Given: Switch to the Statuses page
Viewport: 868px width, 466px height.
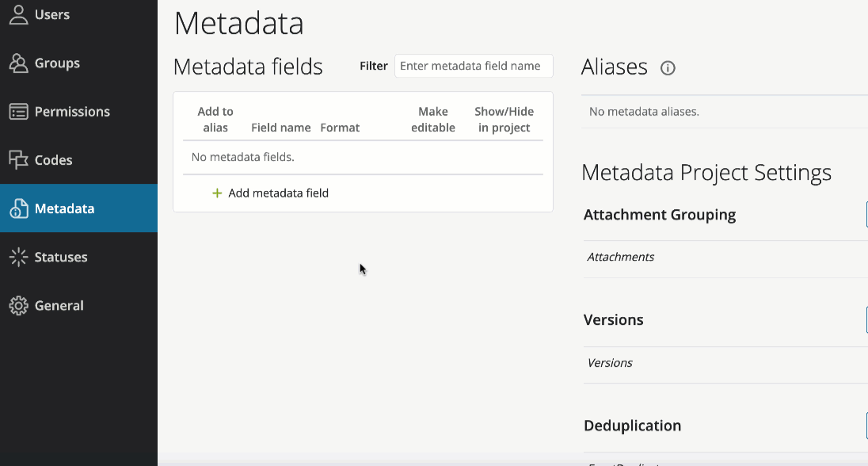Looking at the screenshot, I should click(78, 257).
